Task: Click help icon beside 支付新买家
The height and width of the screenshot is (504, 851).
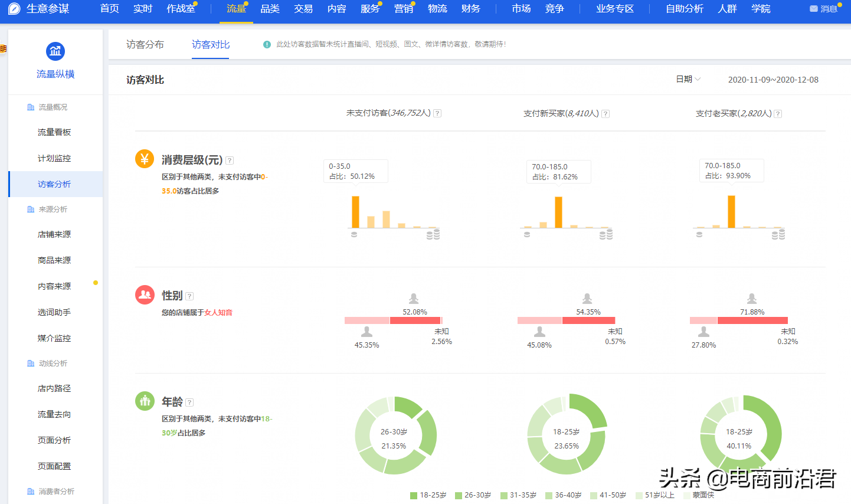Action: pyautogui.click(x=605, y=114)
